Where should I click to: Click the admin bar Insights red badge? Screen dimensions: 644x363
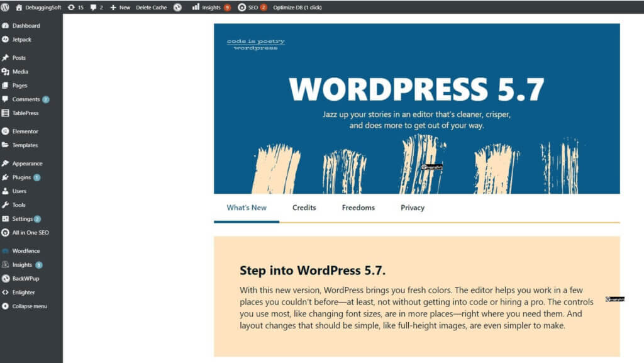pyautogui.click(x=227, y=8)
